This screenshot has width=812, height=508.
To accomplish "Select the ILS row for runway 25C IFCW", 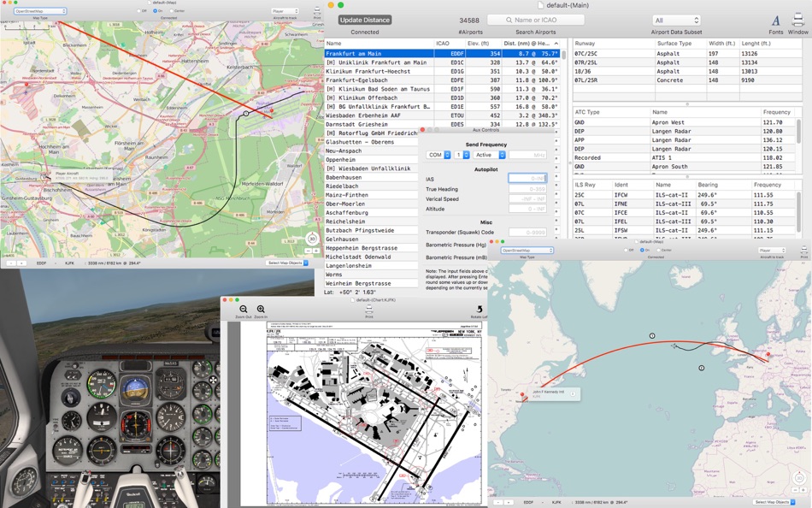I will coord(684,195).
